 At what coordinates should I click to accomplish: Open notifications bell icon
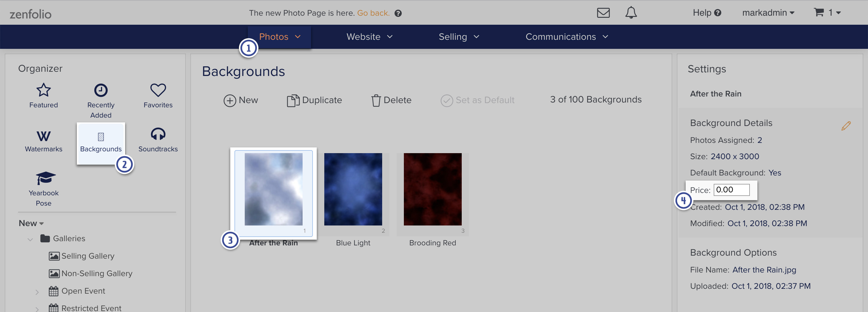[x=631, y=13]
